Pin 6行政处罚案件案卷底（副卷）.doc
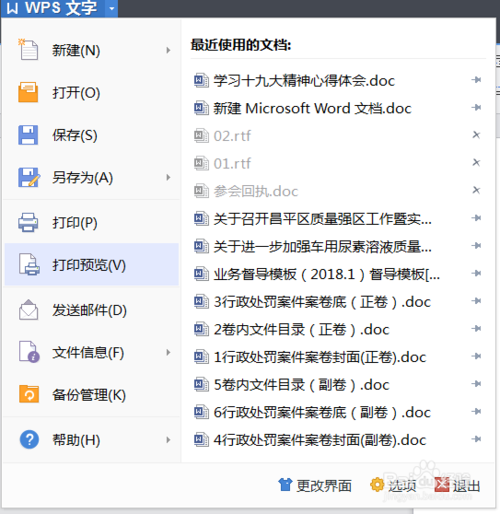500x514 pixels. point(476,412)
